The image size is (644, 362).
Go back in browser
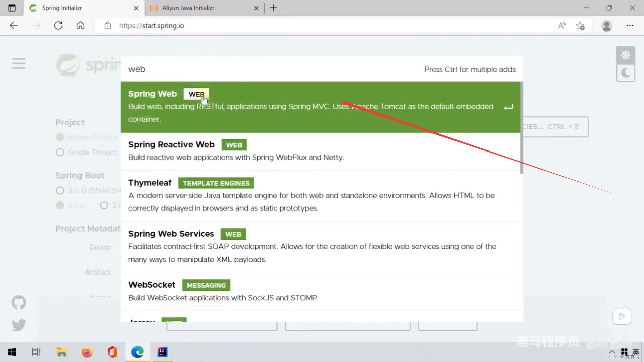tap(14, 25)
